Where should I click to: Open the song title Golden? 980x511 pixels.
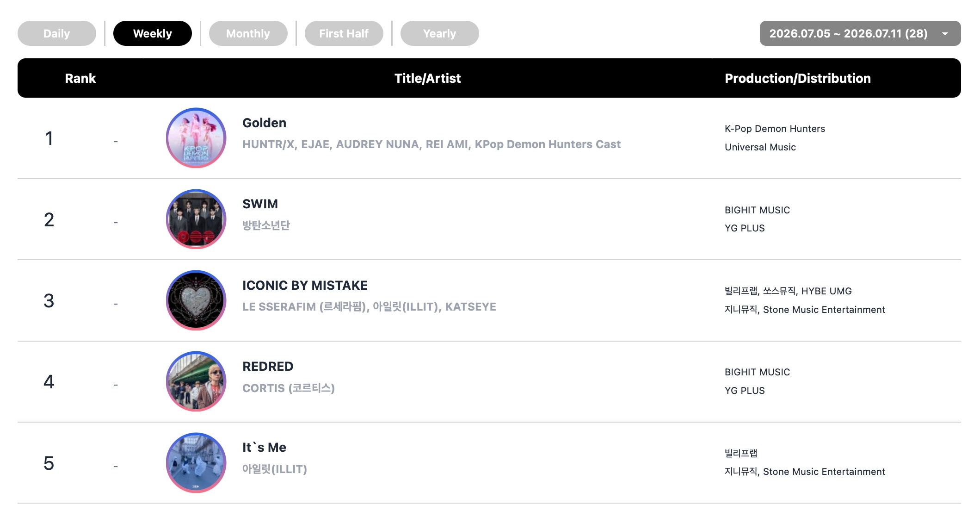[265, 123]
